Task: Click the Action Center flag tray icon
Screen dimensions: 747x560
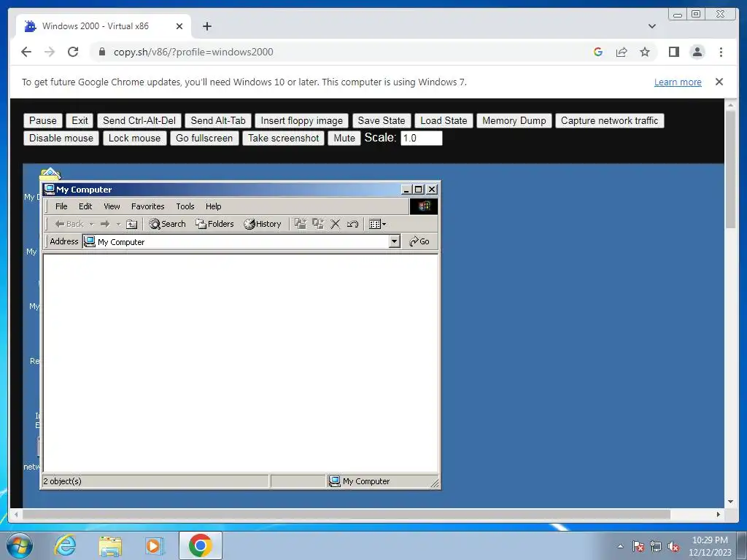Action: click(x=638, y=546)
